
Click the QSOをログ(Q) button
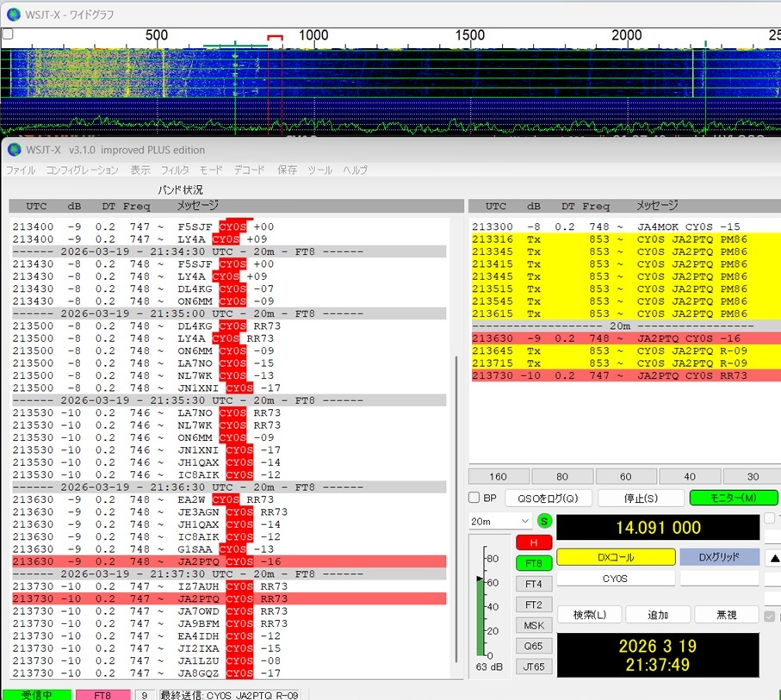[x=548, y=499]
